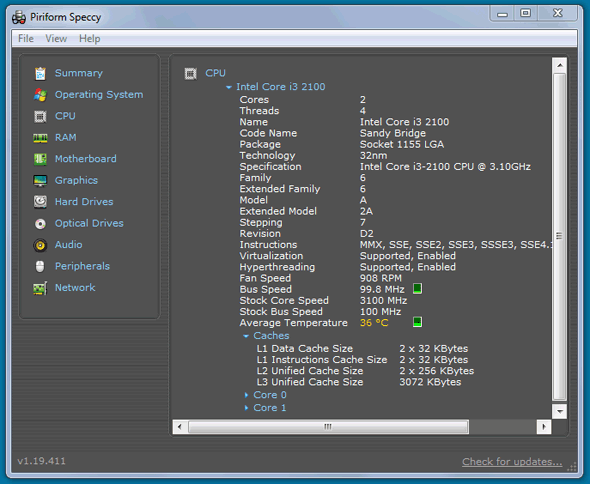590x484 pixels.
Task: Click the horizontal scrollbar left arrow
Action: (179, 427)
